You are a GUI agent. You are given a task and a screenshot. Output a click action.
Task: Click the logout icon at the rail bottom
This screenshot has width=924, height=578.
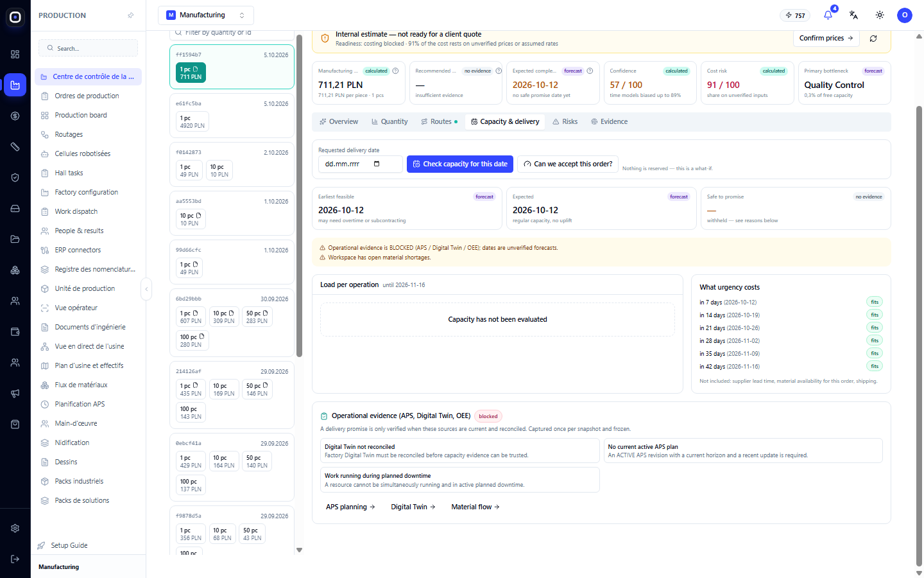[15, 559]
